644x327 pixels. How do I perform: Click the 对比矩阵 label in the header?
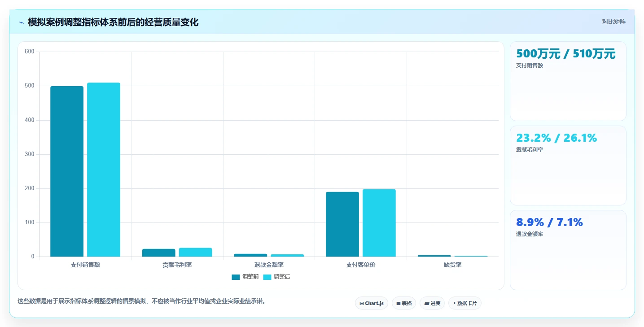click(x=613, y=22)
